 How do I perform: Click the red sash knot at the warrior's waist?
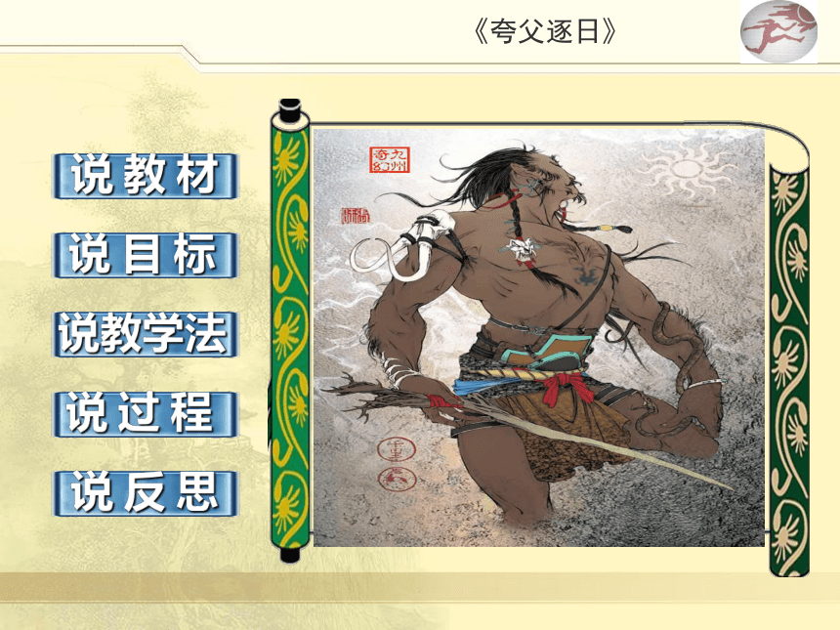[x=566, y=388]
